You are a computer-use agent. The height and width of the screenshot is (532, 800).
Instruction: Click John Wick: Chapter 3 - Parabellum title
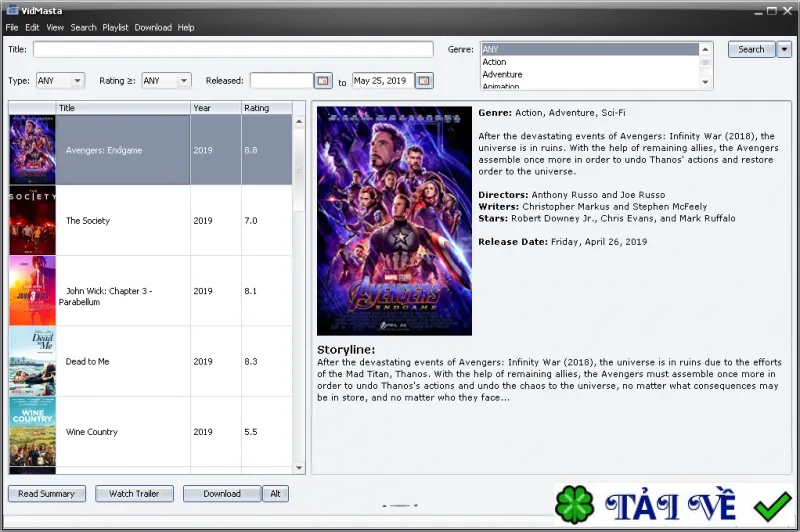pyautogui.click(x=123, y=291)
